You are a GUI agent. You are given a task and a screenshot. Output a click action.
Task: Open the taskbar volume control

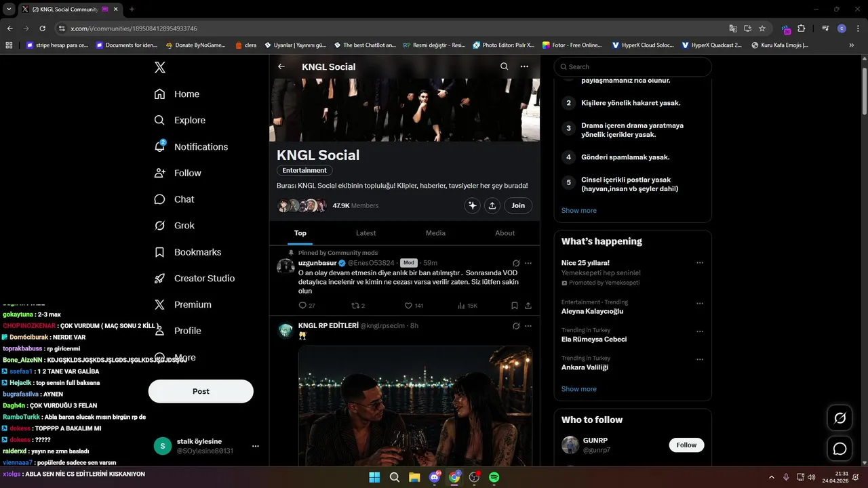[812, 477]
